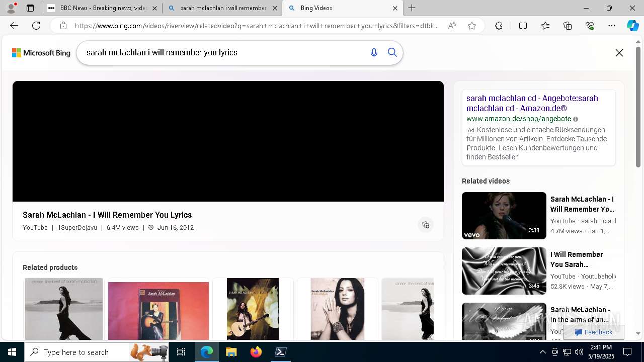Image resolution: width=644 pixels, height=362 pixels.
Task: Open Task View on taskbar
Action: pyautogui.click(x=181, y=352)
